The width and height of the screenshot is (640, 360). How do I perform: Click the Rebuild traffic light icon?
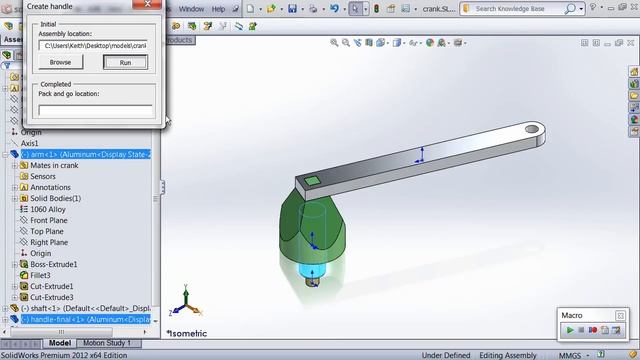pos(376,8)
